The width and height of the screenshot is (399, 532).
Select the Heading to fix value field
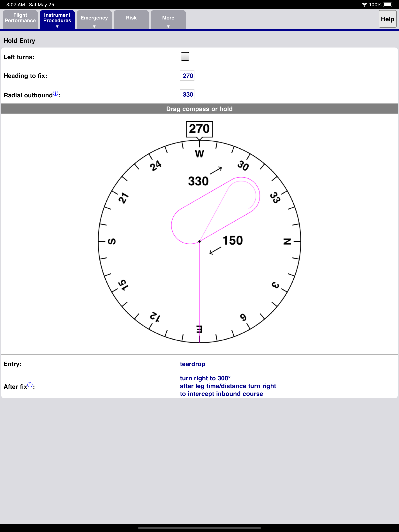click(x=187, y=76)
